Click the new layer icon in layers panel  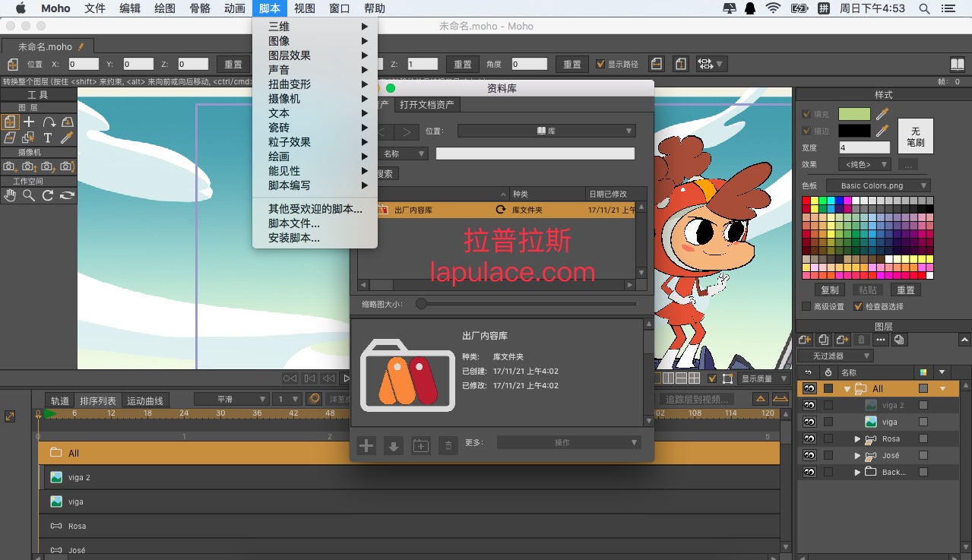[805, 340]
